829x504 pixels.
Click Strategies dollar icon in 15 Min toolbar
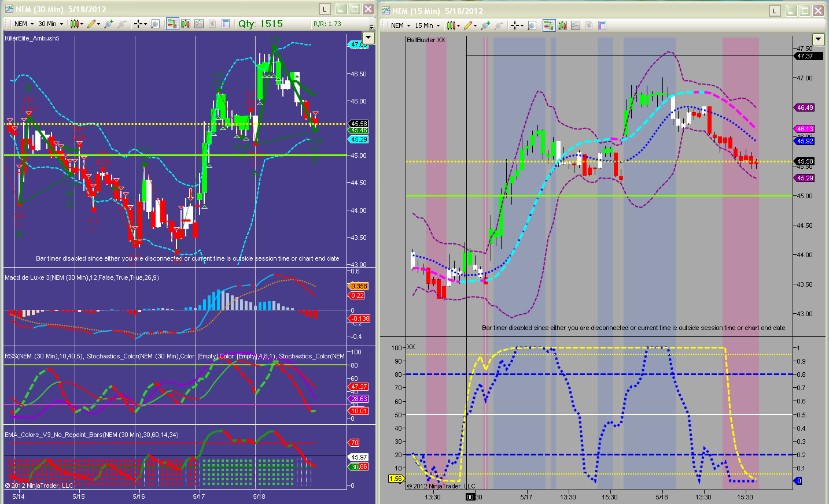point(588,25)
